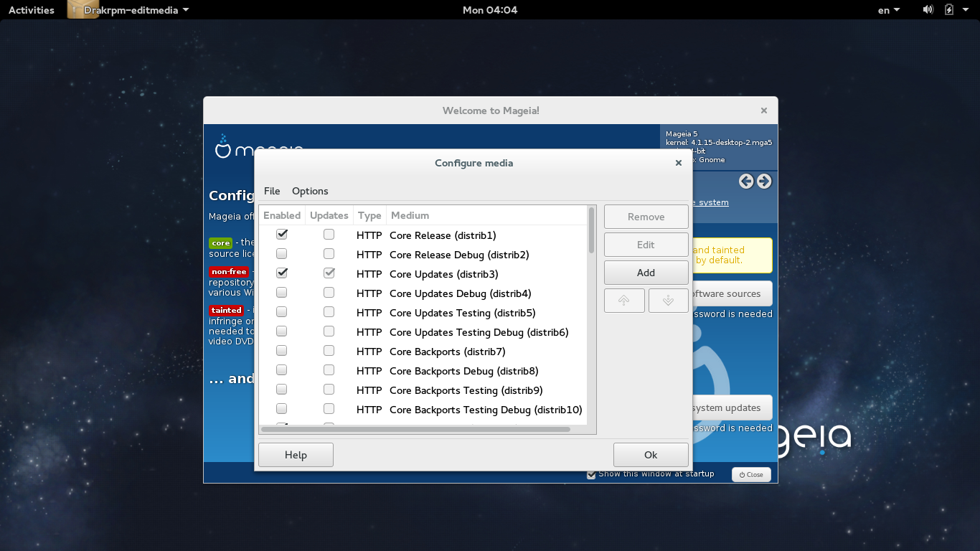Enable Core Updates Debug (distrib4) medium
The image size is (980, 551).
[x=282, y=293]
